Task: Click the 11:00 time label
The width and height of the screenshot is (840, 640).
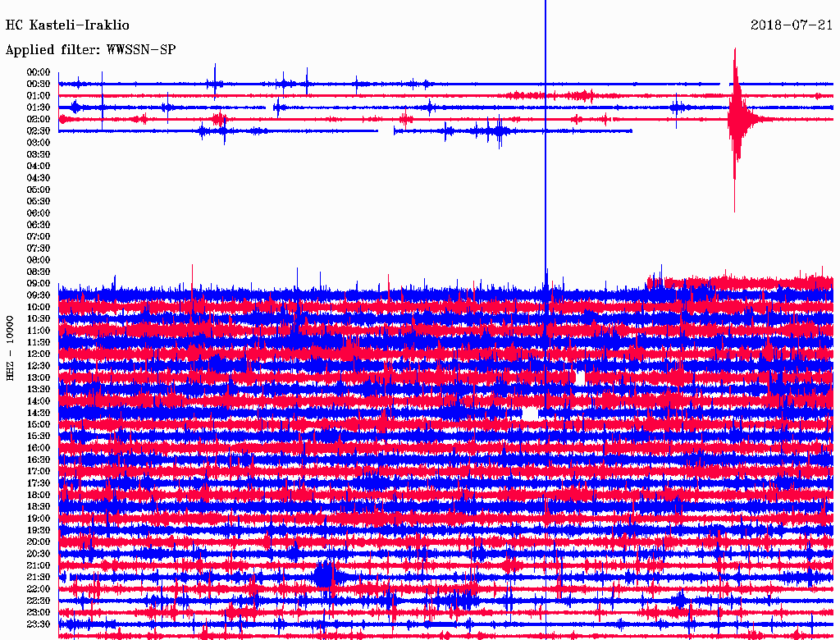Action: coord(39,330)
